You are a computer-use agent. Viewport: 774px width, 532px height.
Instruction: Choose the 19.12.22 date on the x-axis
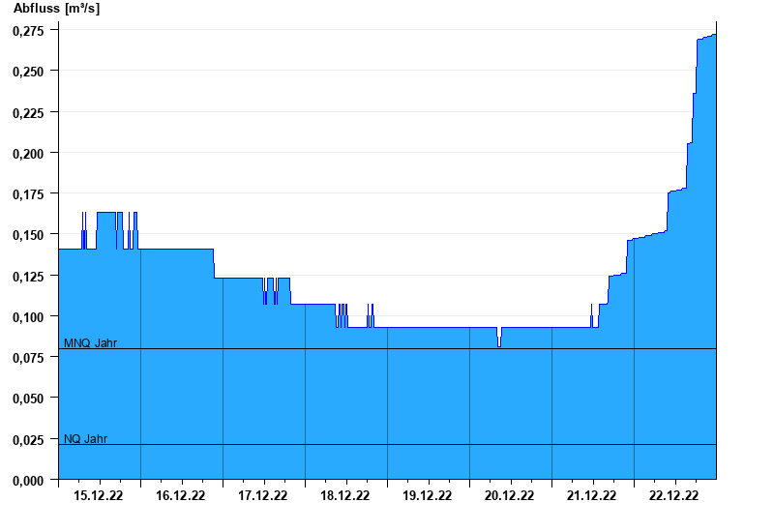point(428,495)
